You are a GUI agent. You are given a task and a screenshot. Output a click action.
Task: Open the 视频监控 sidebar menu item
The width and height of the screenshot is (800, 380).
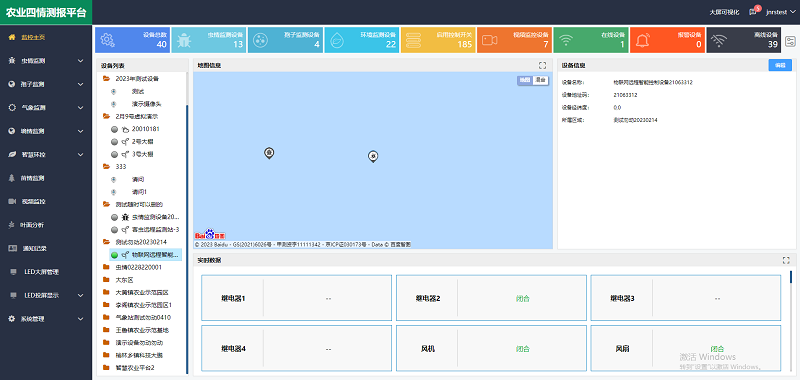[x=46, y=201]
